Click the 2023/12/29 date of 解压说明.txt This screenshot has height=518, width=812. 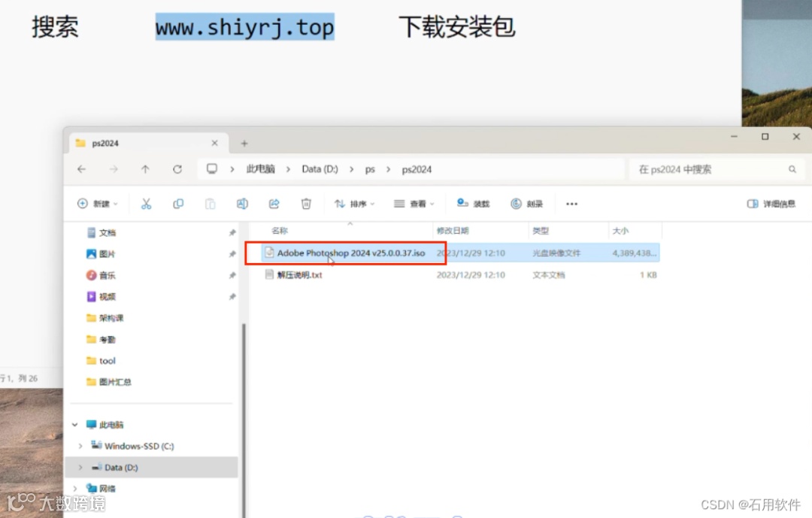[x=471, y=274]
